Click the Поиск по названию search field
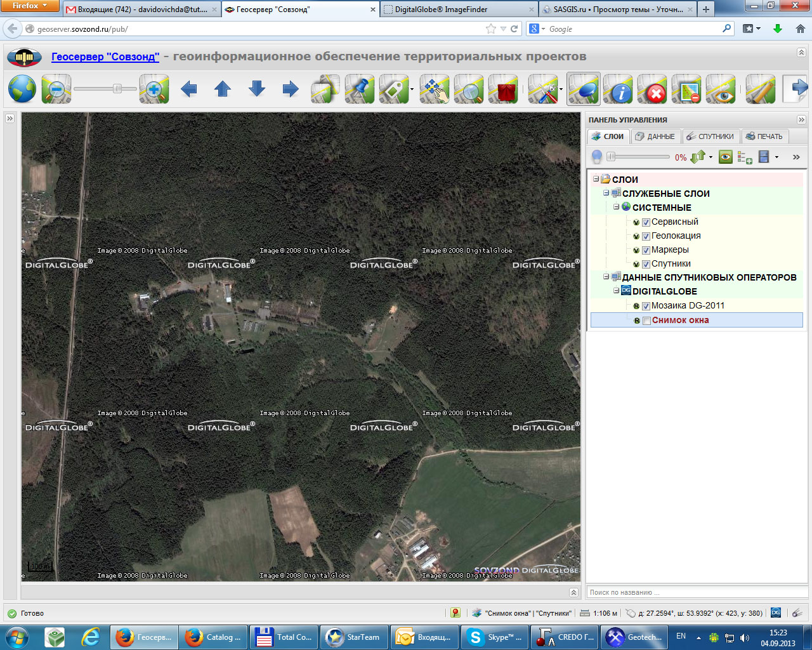The height and width of the screenshot is (650, 812). pos(697,592)
